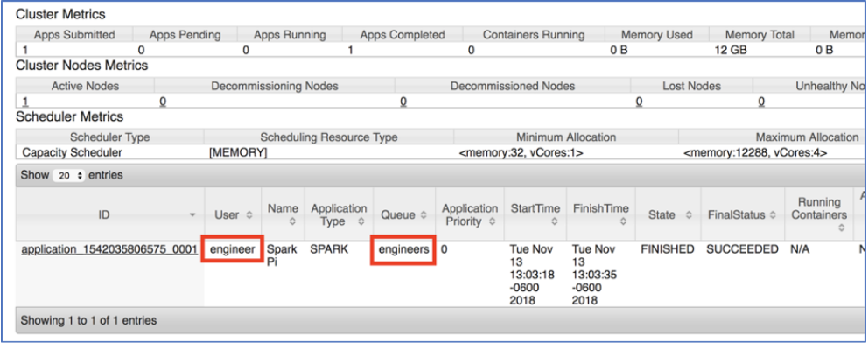This screenshot has height=343, width=868.
Task: Click the Apps Pending header
Action: tap(185, 35)
